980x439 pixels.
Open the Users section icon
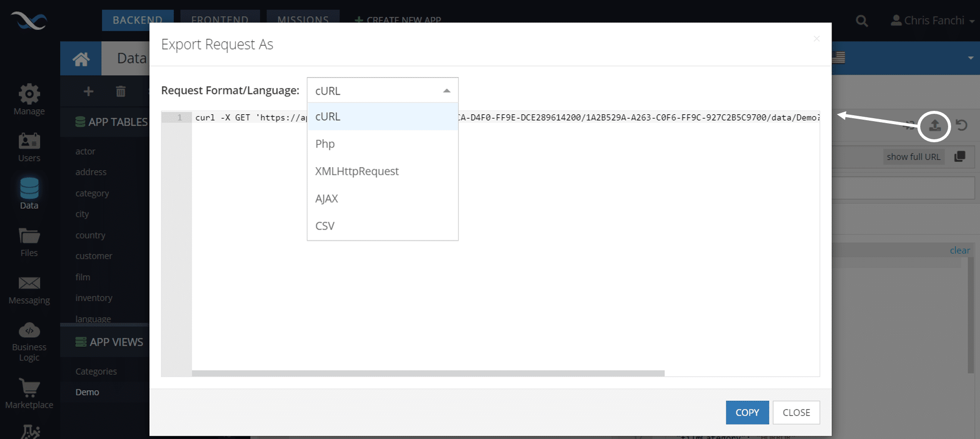coord(29,141)
